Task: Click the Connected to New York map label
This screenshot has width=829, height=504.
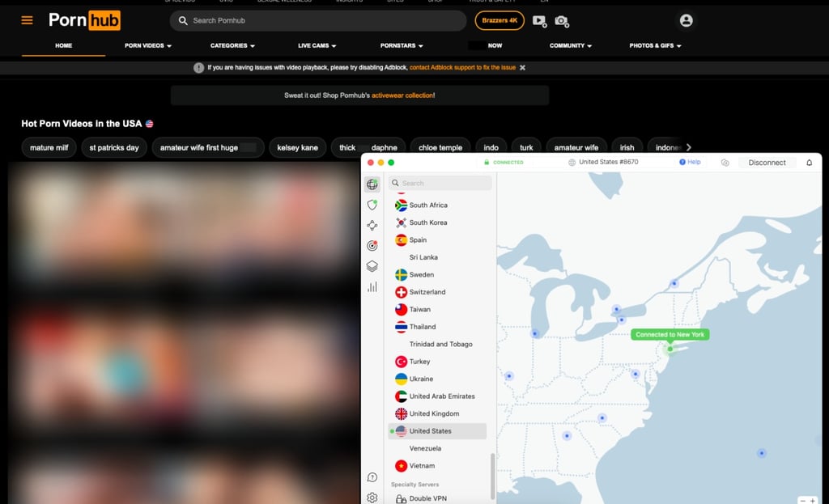Action: pos(670,334)
